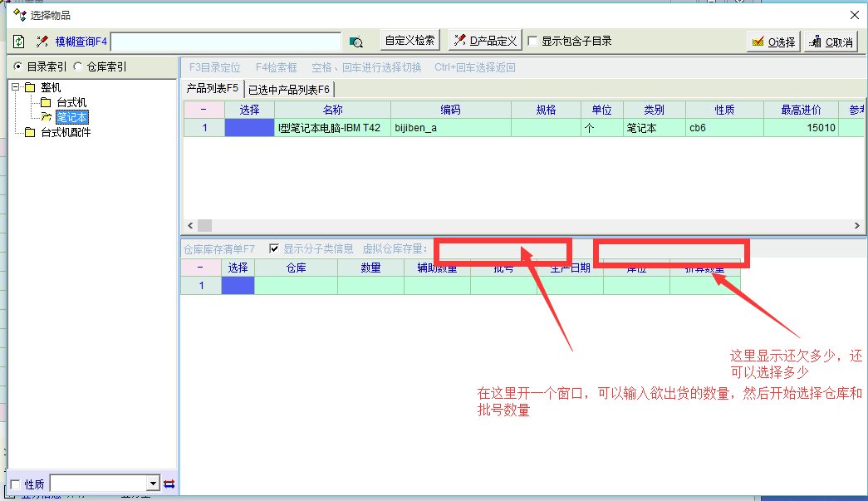Image resolution: width=868 pixels, height=501 pixels.
Task: Enable 显示包含子目录 checkbox
Action: 533,41
